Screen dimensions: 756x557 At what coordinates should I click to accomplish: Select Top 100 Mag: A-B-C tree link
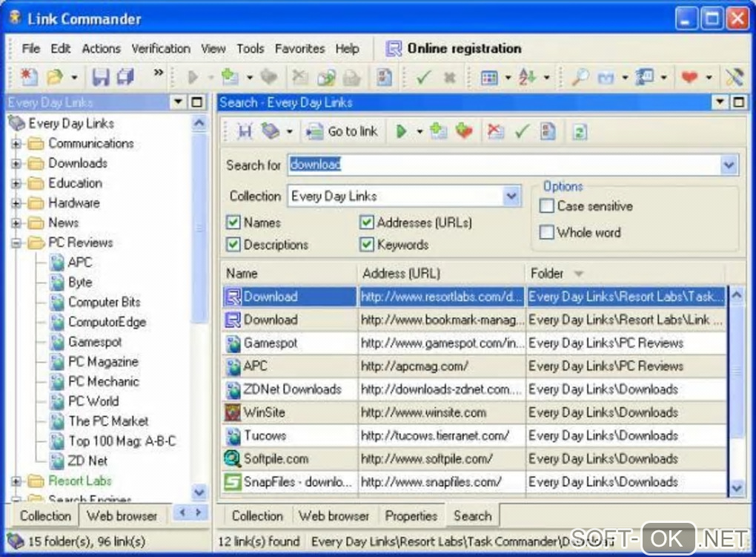[122, 441]
